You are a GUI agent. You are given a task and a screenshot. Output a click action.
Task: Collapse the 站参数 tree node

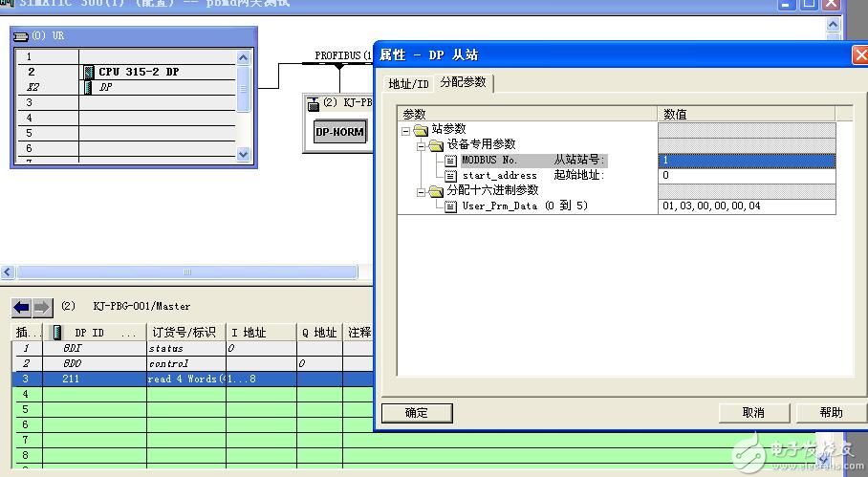coord(405,131)
